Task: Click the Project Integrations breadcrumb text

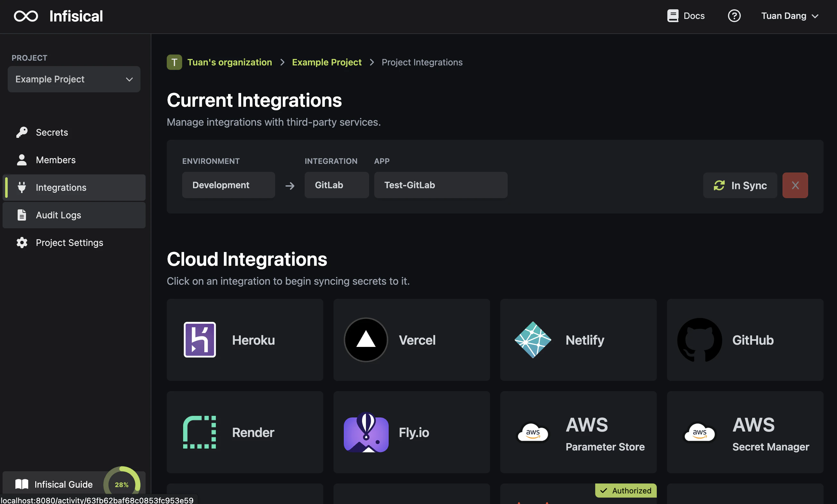Action: click(x=422, y=62)
